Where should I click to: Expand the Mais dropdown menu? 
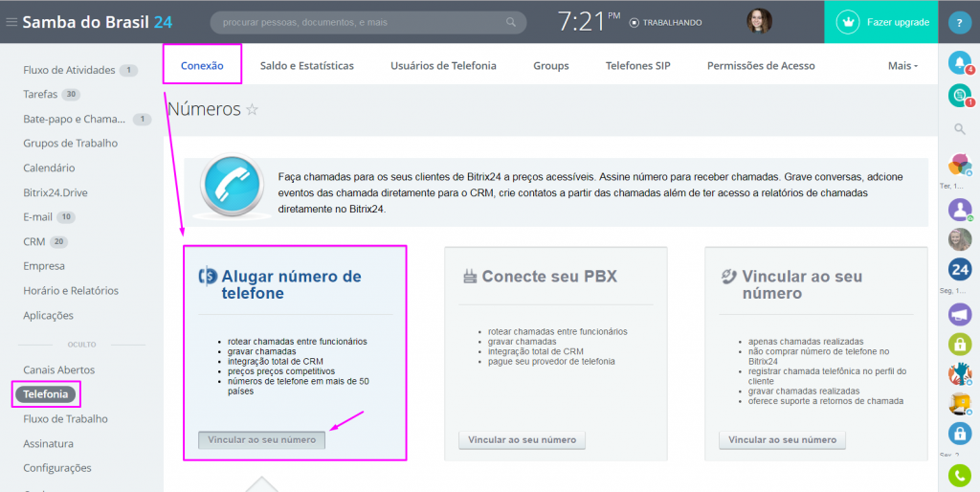click(x=902, y=66)
